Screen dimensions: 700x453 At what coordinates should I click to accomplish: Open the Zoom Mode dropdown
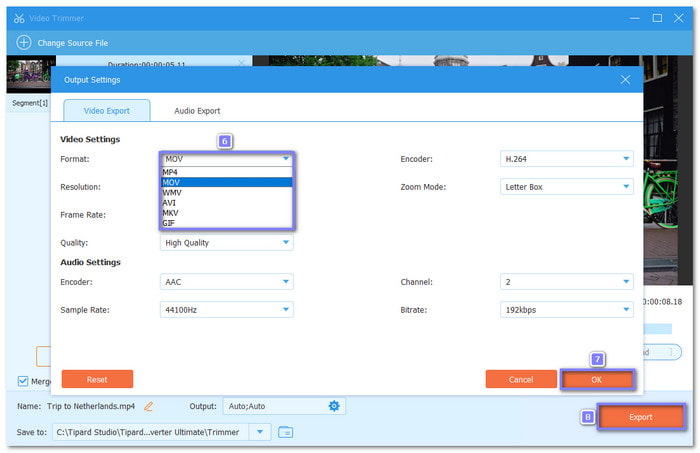[x=566, y=186]
